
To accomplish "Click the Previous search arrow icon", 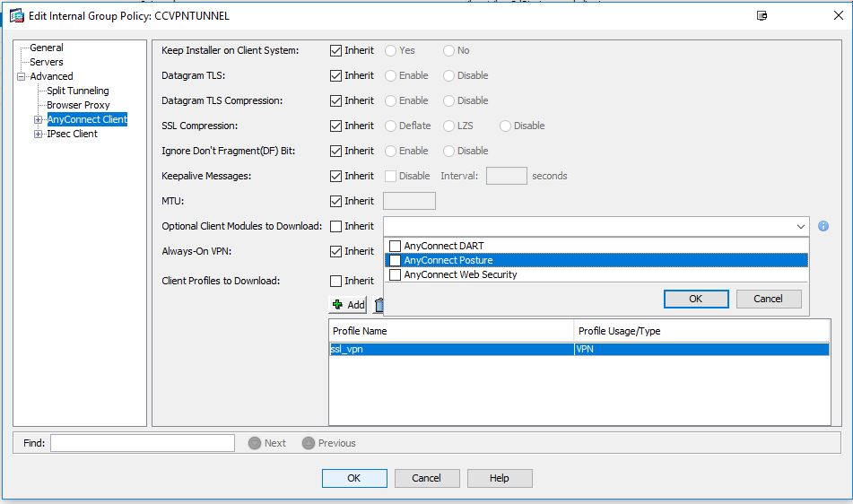I will (x=309, y=443).
